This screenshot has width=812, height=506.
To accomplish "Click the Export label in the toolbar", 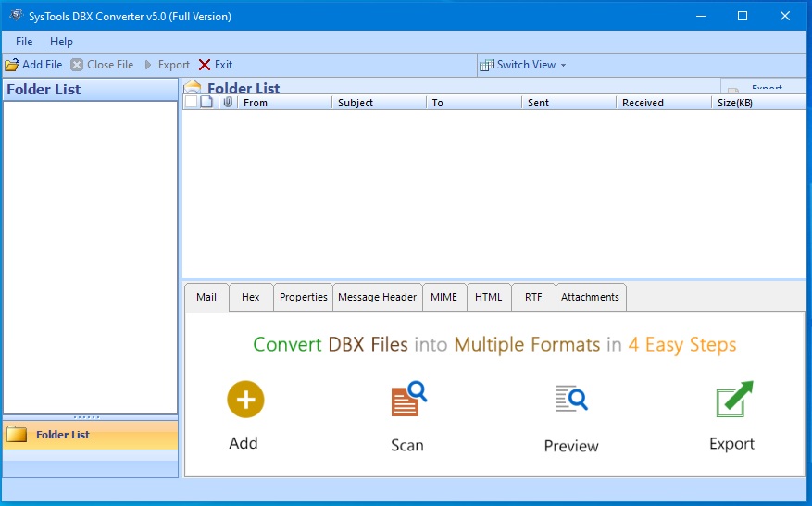I will pyautogui.click(x=174, y=65).
